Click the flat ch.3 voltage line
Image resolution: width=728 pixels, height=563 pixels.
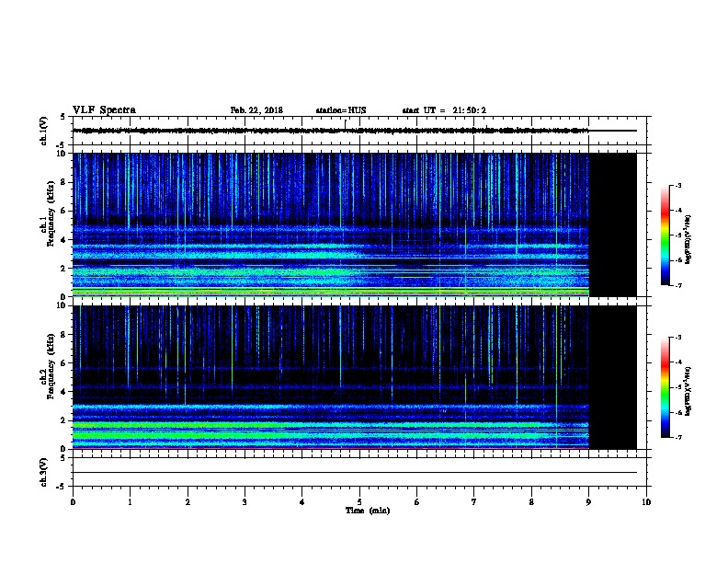pyautogui.click(x=355, y=473)
